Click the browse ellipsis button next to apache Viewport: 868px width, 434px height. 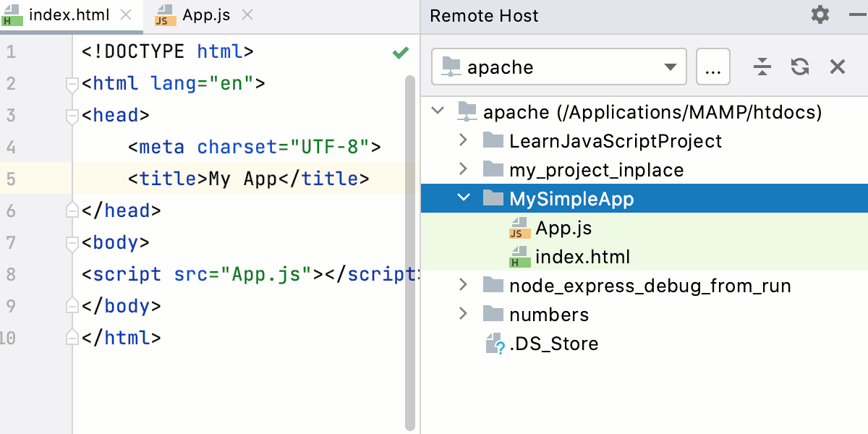pos(713,67)
